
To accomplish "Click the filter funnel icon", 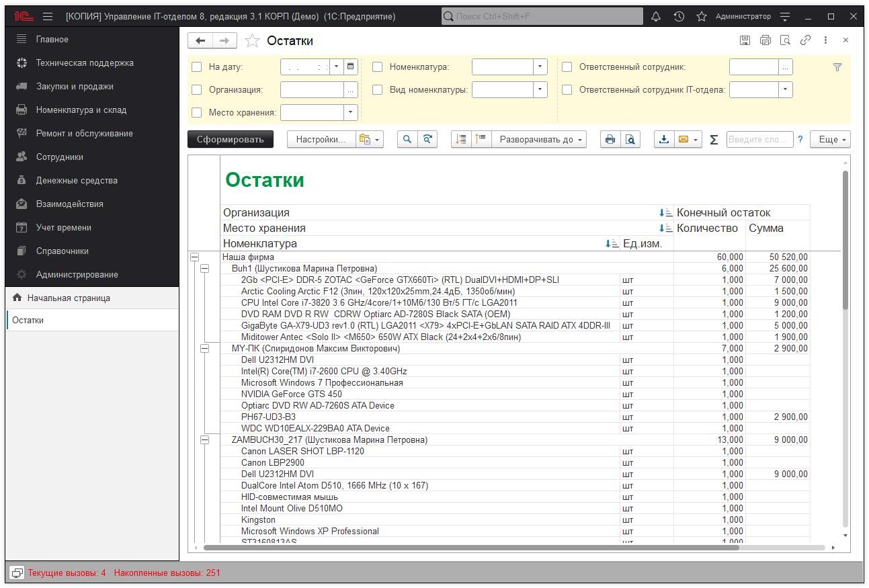I will (837, 67).
